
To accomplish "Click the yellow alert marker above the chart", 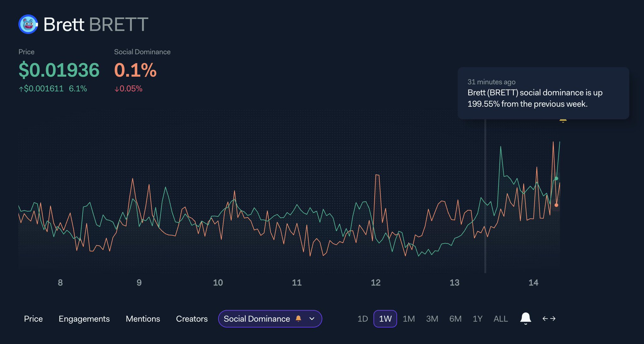I will tap(563, 121).
